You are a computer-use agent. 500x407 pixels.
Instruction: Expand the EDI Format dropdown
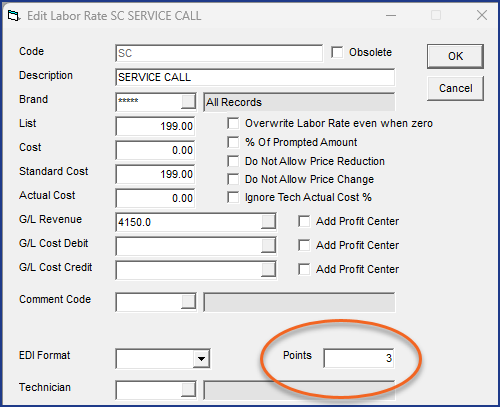(201, 359)
